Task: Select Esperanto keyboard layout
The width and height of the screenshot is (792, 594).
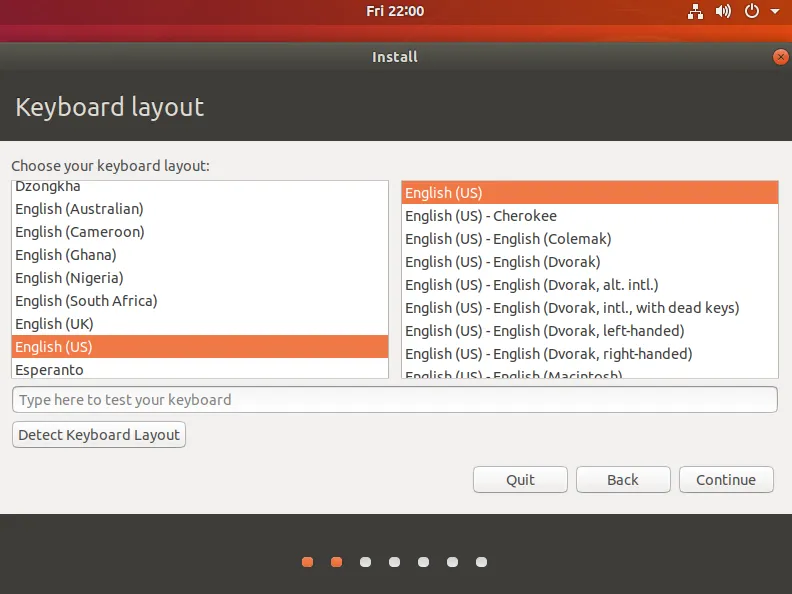Action: [x=200, y=369]
